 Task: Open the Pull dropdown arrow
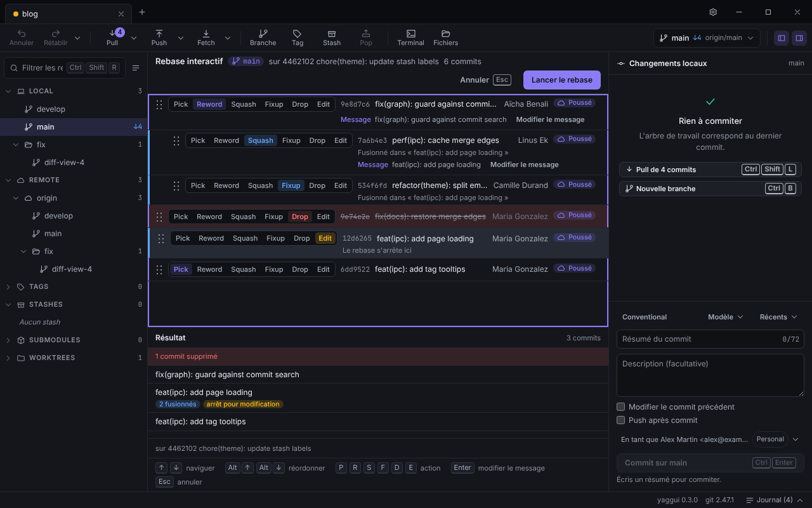click(x=134, y=38)
